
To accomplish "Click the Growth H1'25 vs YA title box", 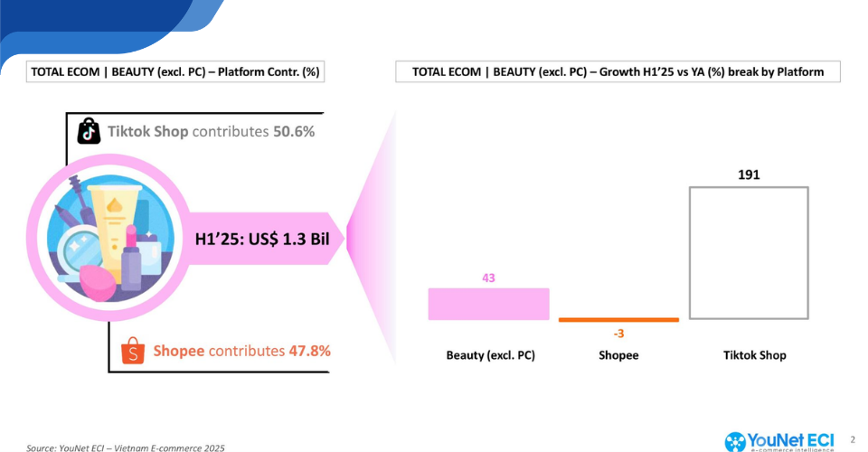I will tap(618, 72).
